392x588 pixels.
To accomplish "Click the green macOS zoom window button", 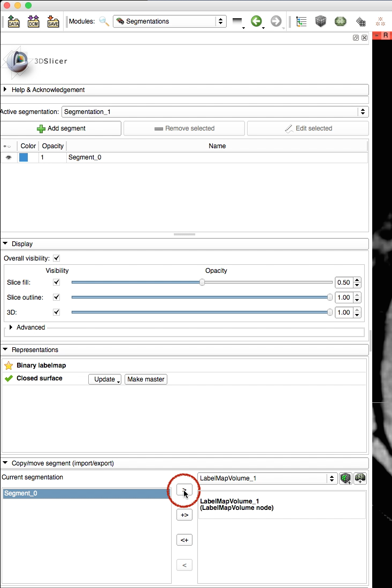I will [28, 5].
